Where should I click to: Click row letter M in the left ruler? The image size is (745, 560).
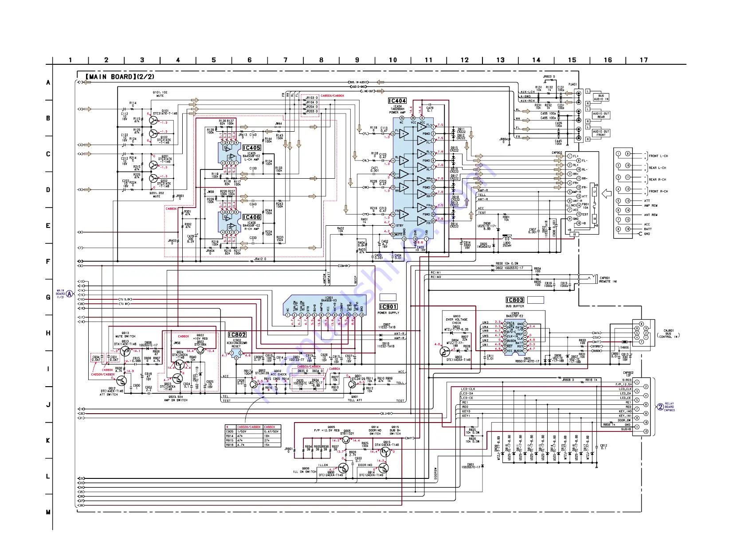[48, 512]
